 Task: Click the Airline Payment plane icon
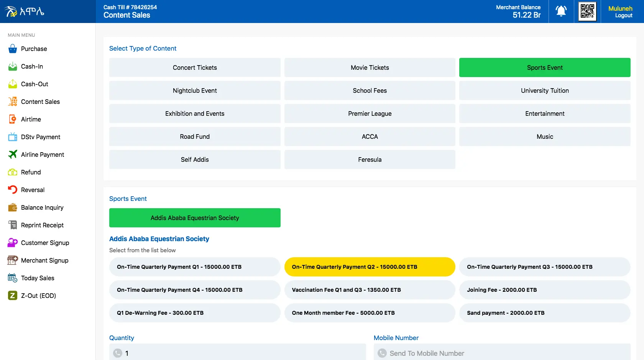(x=13, y=155)
